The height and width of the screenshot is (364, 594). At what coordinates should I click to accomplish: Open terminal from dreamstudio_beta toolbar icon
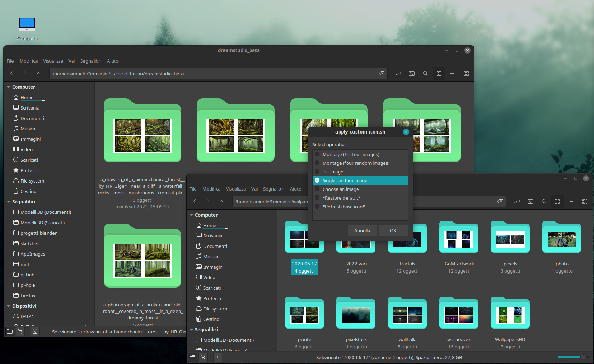(x=412, y=74)
